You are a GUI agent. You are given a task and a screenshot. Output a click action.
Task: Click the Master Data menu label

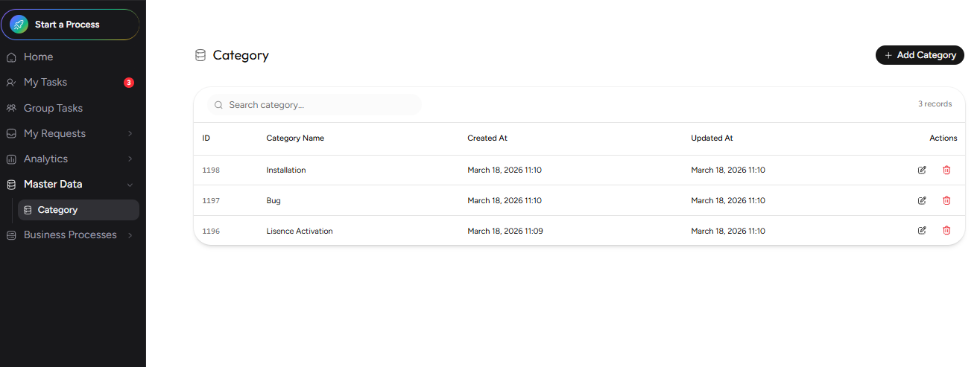tap(53, 185)
